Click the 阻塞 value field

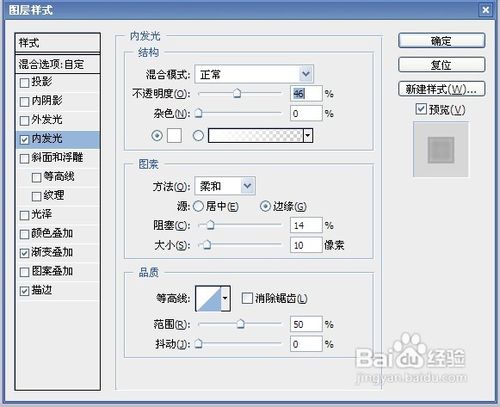(306, 225)
